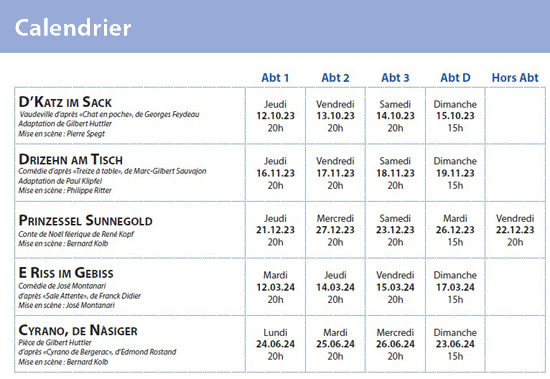550x379 pixels.
Task: Click the Mardi 12.03.24 date cell
Action: (x=275, y=287)
